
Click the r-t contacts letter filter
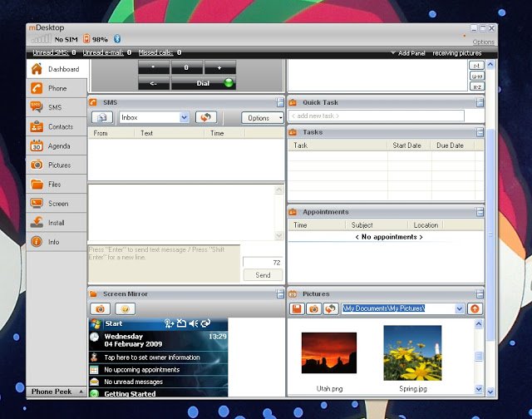(x=476, y=66)
